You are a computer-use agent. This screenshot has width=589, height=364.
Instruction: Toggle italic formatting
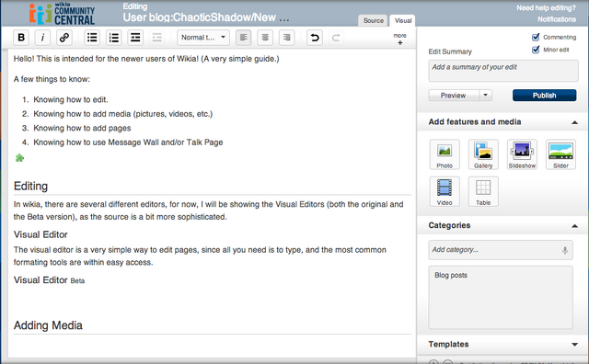pyautogui.click(x=42, y=38)
